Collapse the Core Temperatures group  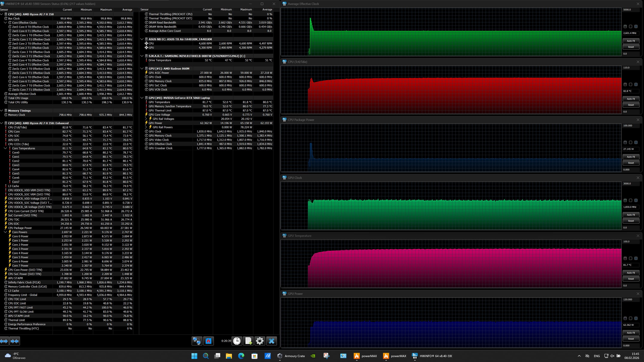pyautogui.click(x=6, y=148)
